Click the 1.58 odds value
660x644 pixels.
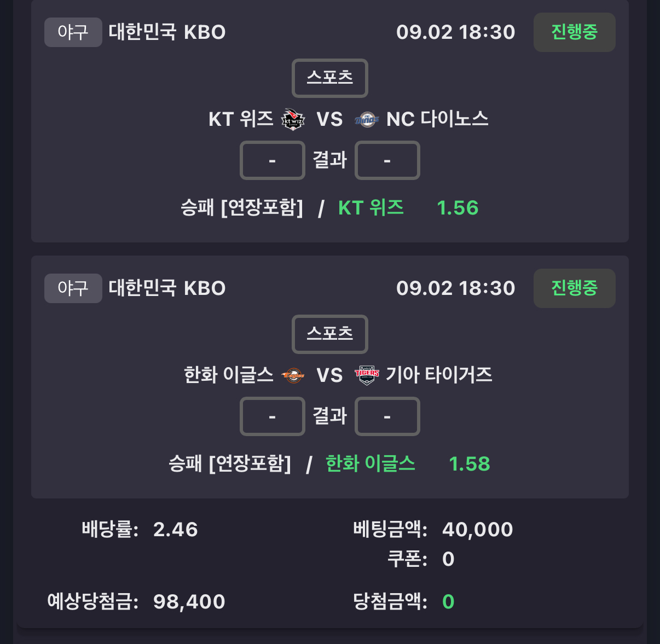[x=470, y=464]
